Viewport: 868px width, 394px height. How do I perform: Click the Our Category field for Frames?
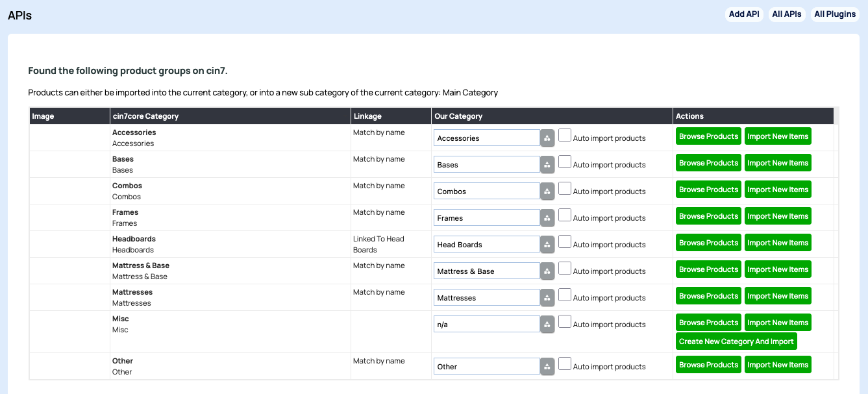pyautogui.click(x=486, y=218)
